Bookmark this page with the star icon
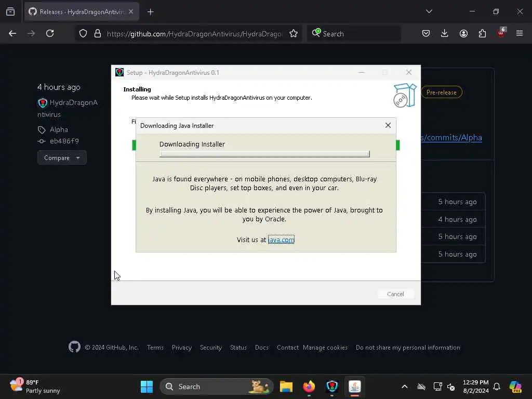 pos(294,33)
